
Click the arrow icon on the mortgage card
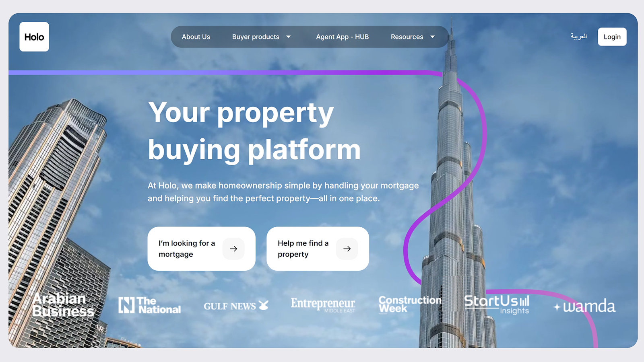233,249
